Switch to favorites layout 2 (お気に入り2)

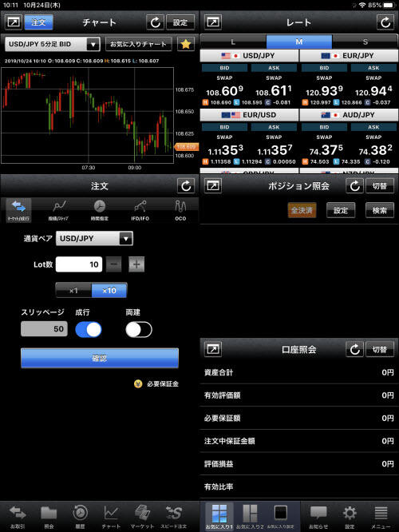click(x=250, y=517)
